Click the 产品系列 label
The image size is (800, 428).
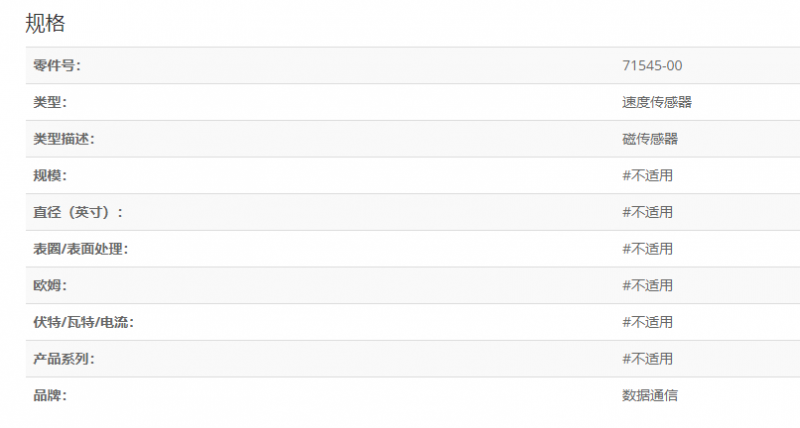[64, 359]
